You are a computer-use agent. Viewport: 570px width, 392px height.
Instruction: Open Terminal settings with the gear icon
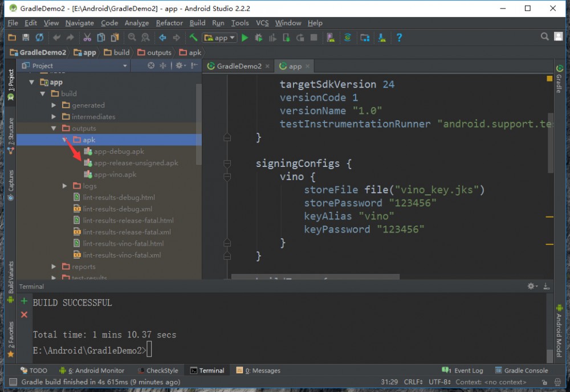point(530,286)
